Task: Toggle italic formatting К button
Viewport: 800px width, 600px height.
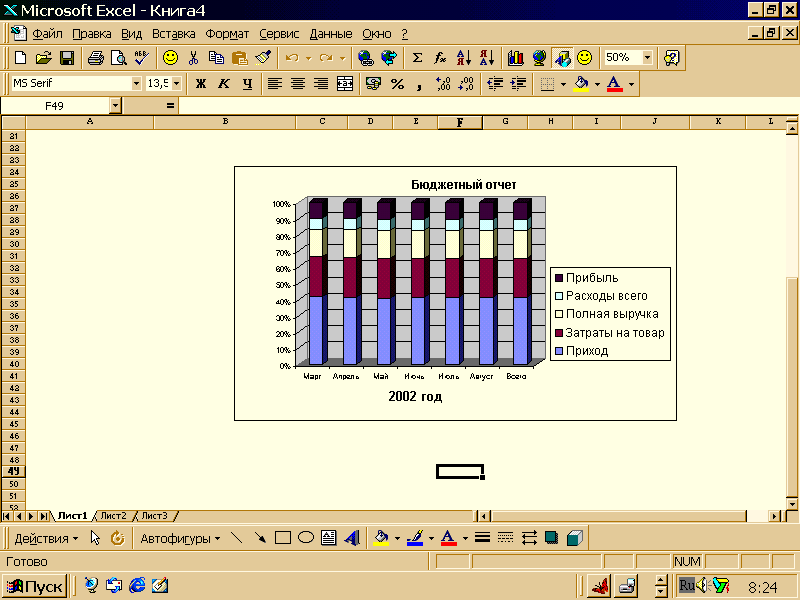Action: 223,84
